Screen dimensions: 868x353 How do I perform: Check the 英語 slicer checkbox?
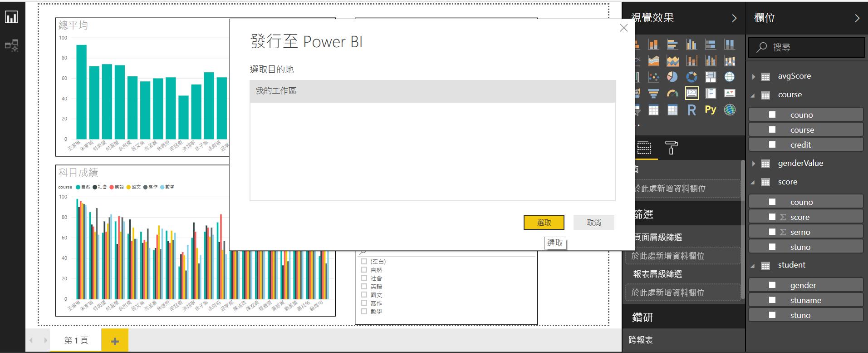(x=364, y=286)
